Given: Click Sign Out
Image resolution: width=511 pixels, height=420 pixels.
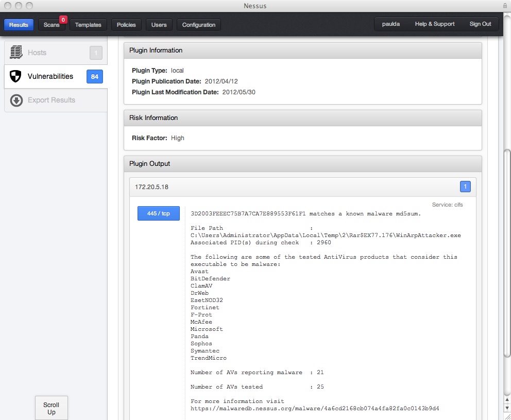Looking at the screenshot, I should click(480, 24).
